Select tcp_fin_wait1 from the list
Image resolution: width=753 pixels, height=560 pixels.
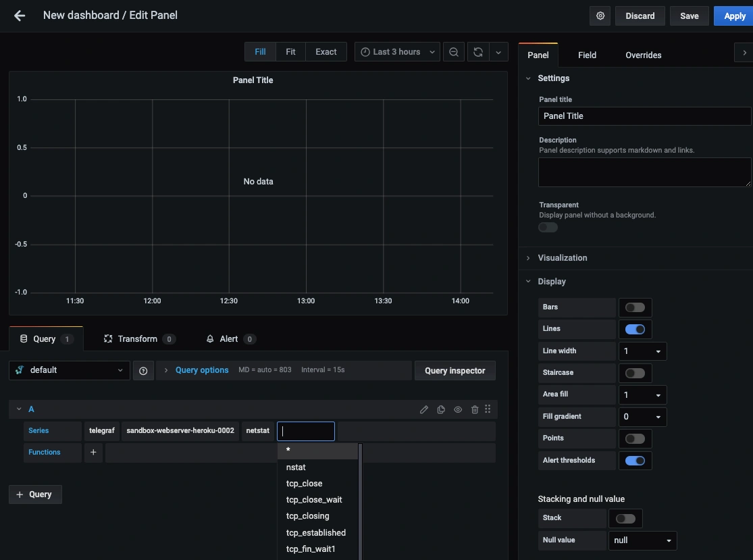317,549
